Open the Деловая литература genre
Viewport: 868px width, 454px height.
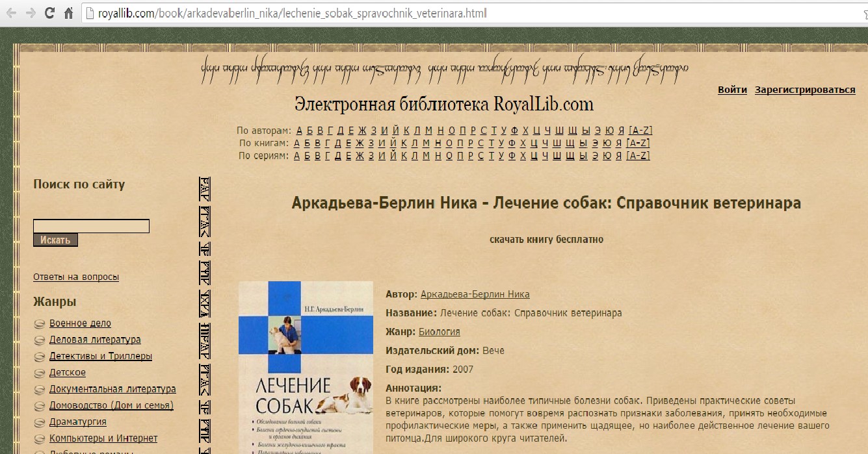tap(95, 340)
